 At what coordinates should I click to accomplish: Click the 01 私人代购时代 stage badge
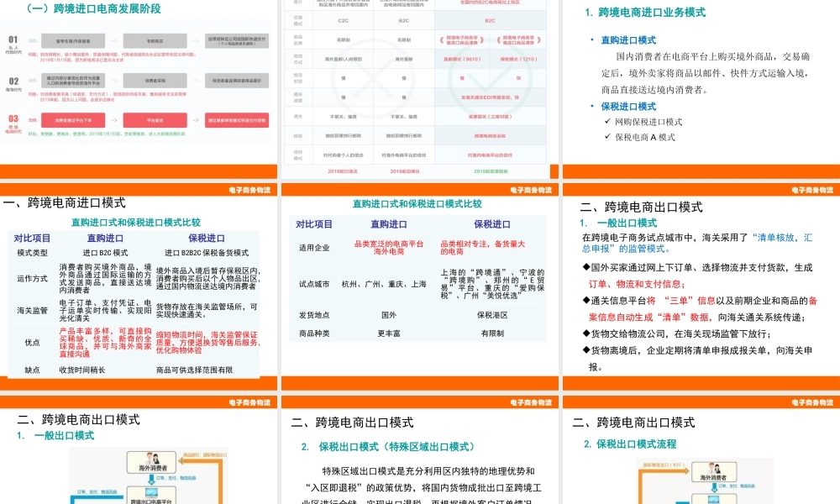coord(12,41)
